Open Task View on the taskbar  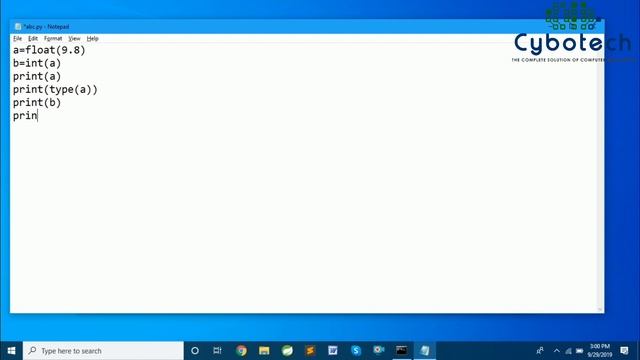click(217, 351)
